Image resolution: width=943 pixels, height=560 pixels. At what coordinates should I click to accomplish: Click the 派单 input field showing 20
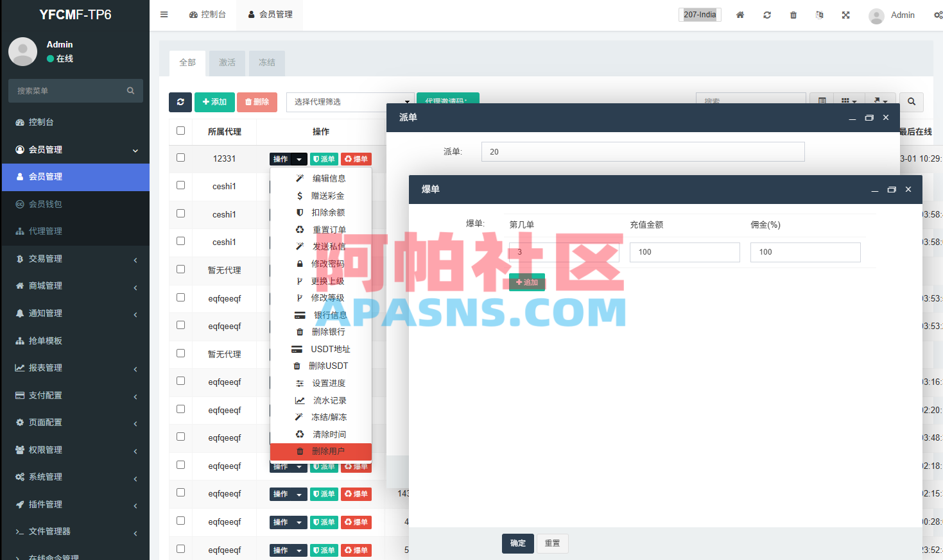point(643,152)
